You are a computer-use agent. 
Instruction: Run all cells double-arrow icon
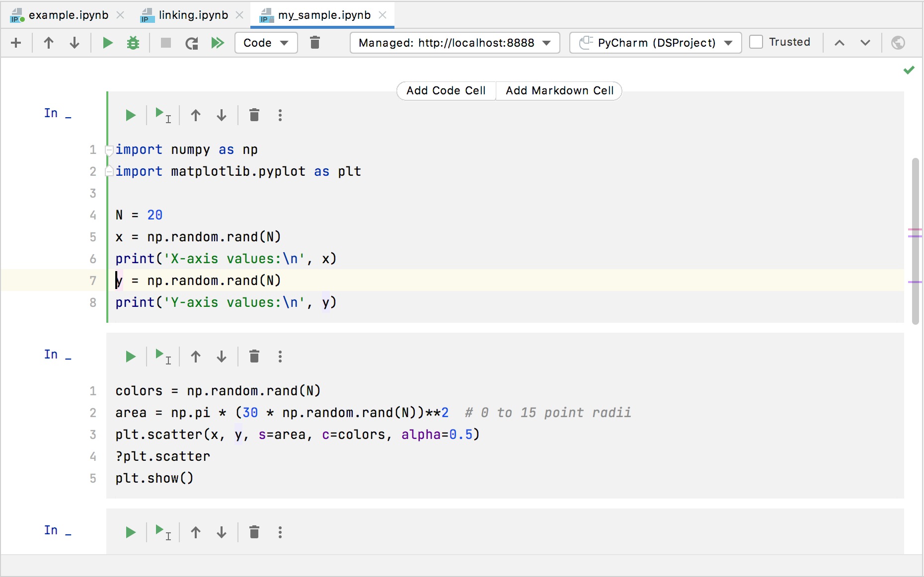click(218, 43)
